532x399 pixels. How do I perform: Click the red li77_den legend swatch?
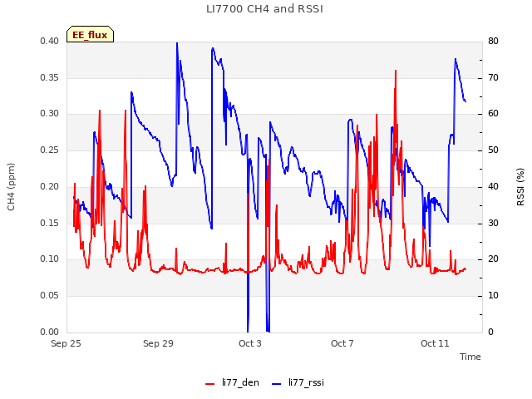click(x=210, y=384)
